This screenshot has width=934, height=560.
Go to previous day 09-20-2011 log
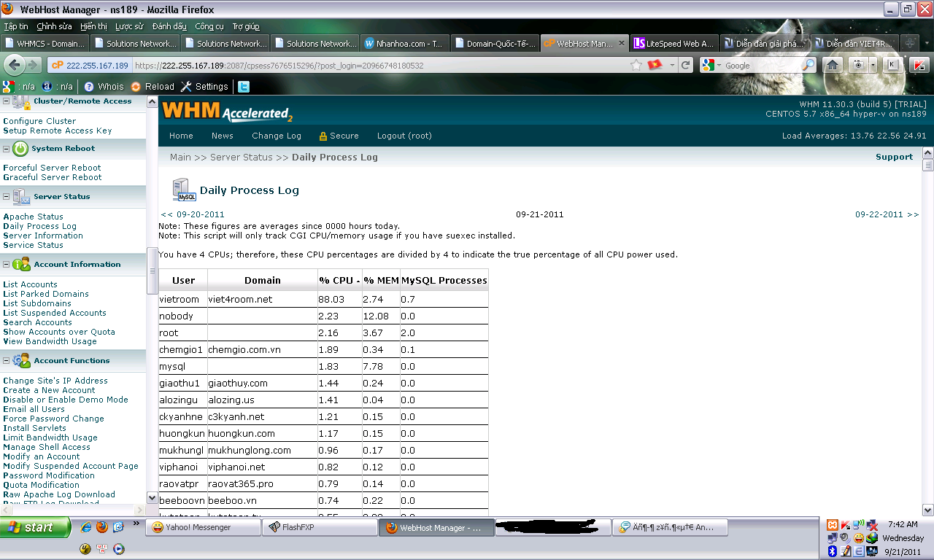coord(193,214)
